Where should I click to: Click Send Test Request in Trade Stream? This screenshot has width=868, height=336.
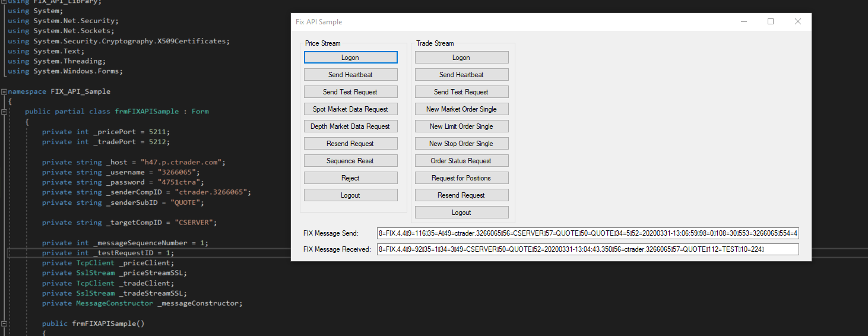coord(461,92)
